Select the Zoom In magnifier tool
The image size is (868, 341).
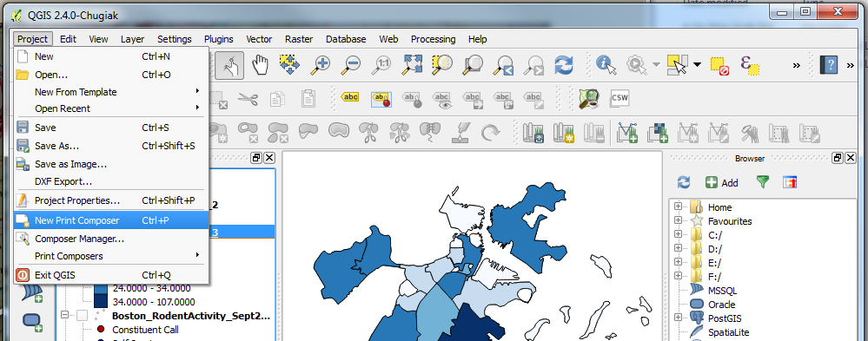coord(320,65)
